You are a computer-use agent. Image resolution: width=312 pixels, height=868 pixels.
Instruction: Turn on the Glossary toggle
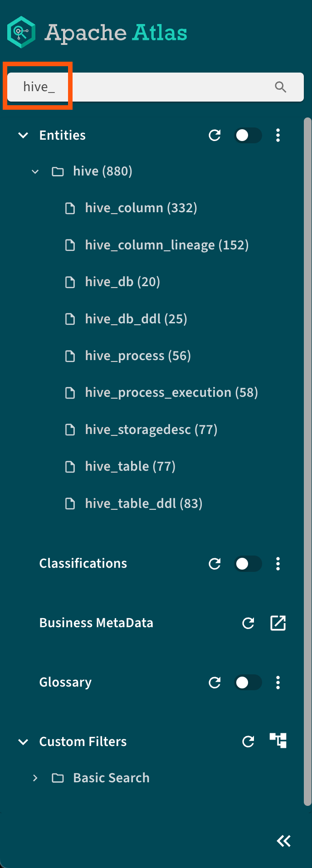tap(248, 683)
